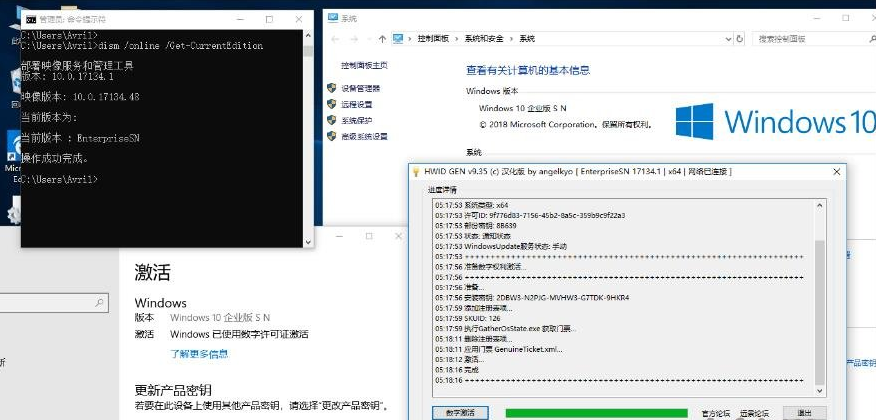Expand the address bar history dropdown
The width and height of the screenshot is (876, 420).
tap(728, 39)
